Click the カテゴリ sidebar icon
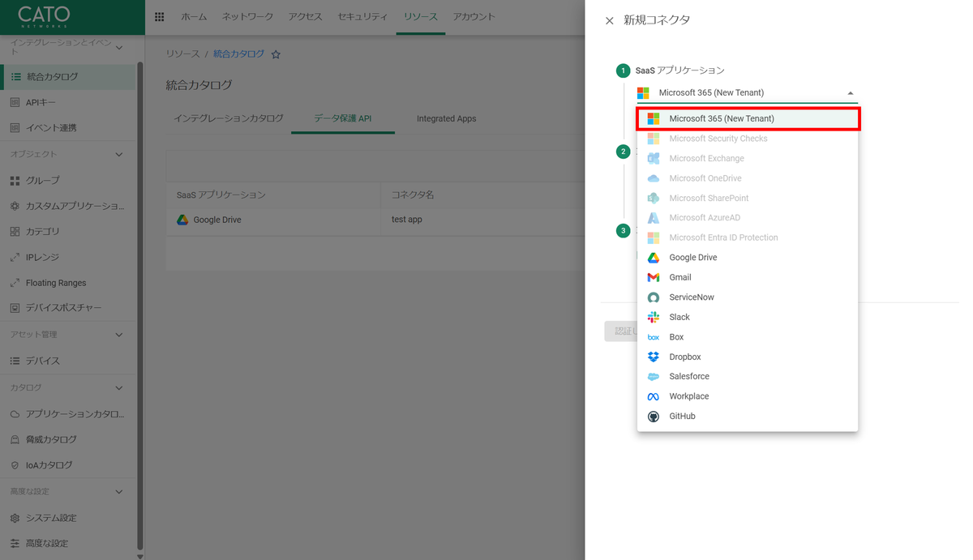 (15, 232)
